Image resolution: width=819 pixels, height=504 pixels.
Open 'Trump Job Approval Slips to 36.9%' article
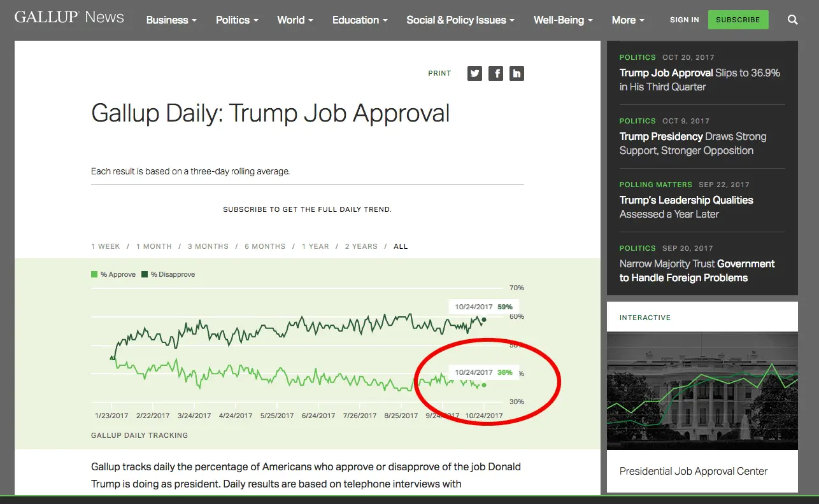click(x=700, y=80)
